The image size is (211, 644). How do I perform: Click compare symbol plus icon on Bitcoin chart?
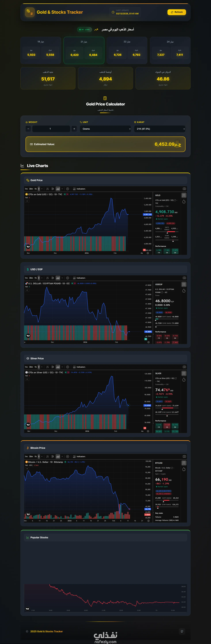tap(67, 456)
